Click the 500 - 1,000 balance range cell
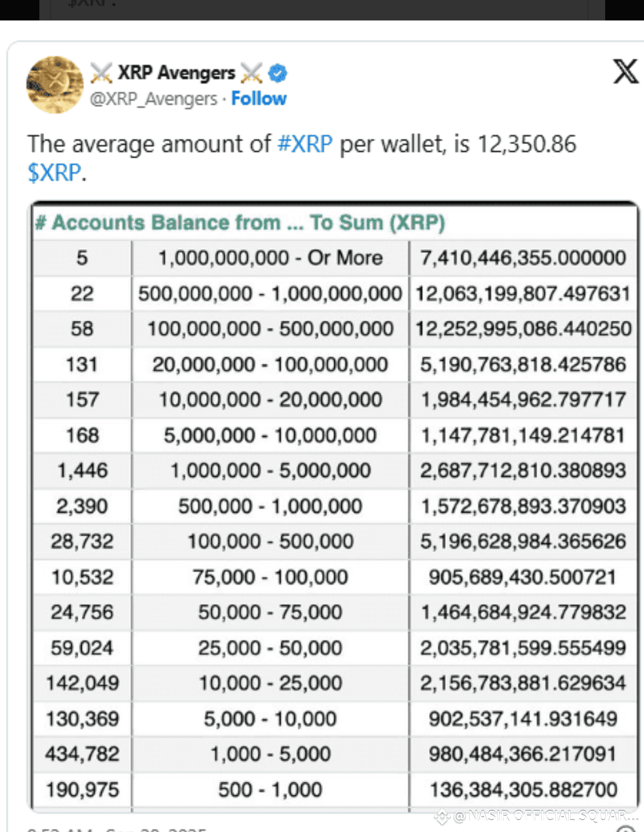 pos(270,789)
